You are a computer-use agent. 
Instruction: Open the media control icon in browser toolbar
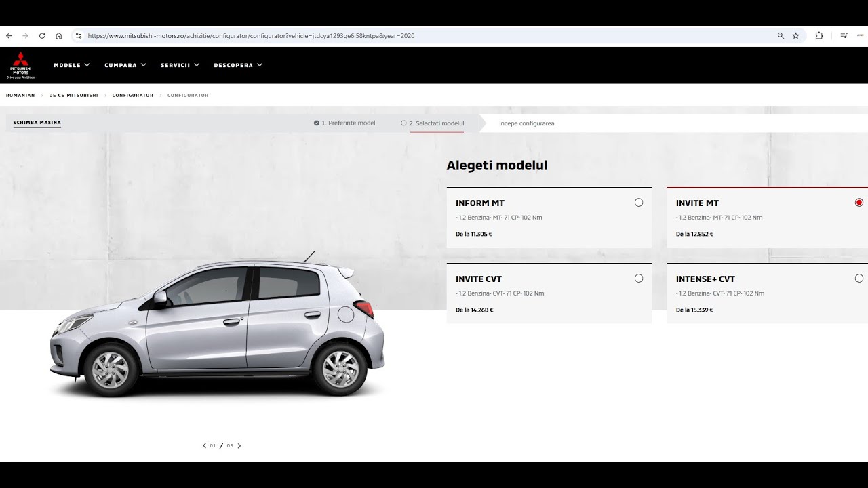coord(844,36)
